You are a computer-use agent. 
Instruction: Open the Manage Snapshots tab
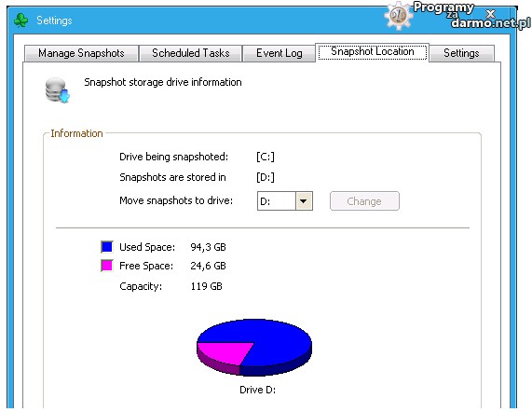click(81, 53)
